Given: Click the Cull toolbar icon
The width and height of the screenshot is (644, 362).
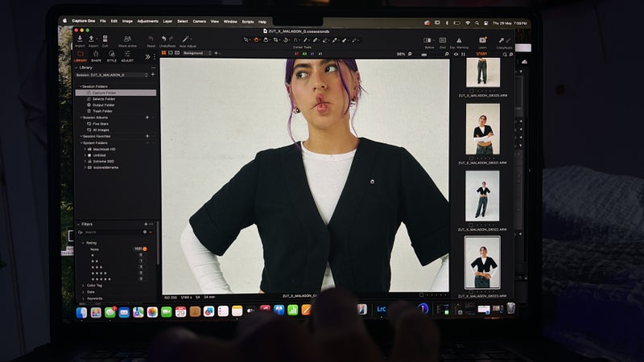Looking at the screenshot, I should coord(105,39).
